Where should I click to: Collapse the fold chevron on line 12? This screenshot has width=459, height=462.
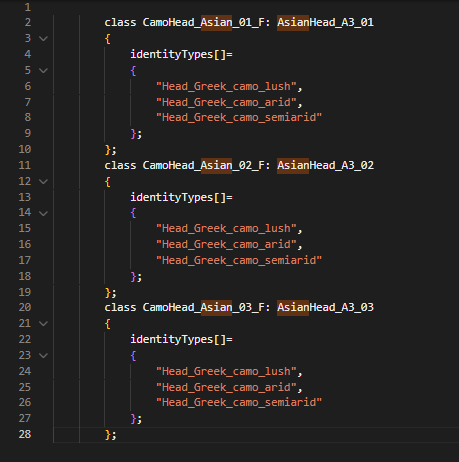tap(43, 182)
